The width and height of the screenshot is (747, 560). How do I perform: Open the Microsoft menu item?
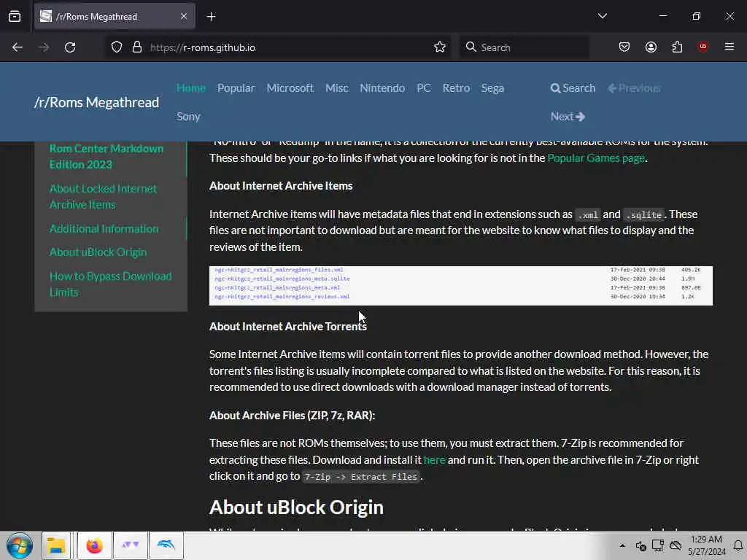[x=290, y=88]
